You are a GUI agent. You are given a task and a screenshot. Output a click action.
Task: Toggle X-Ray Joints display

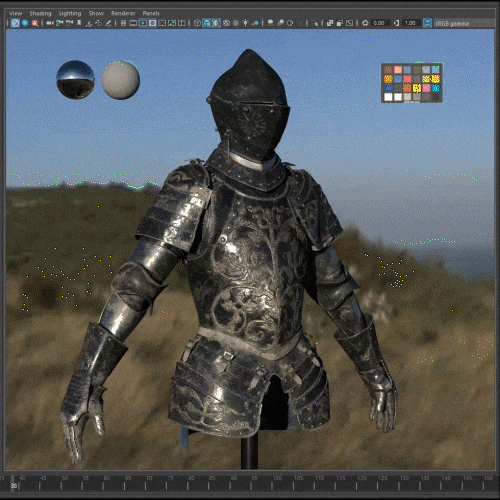[349, 23]
